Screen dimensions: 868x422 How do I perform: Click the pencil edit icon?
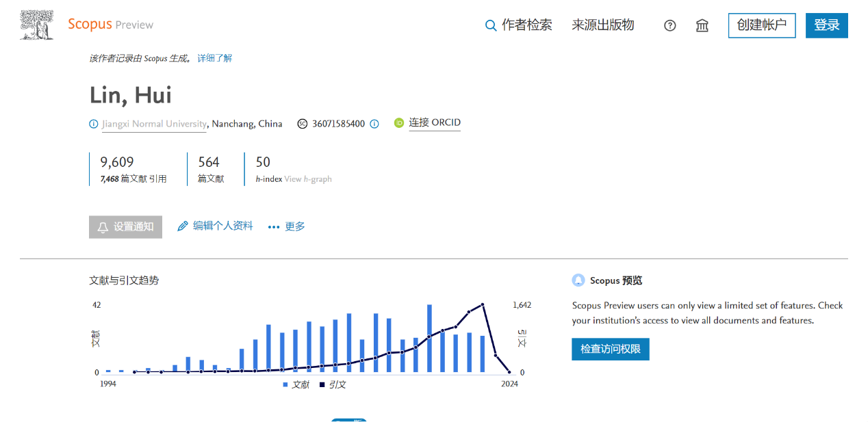tap(183, 226)
